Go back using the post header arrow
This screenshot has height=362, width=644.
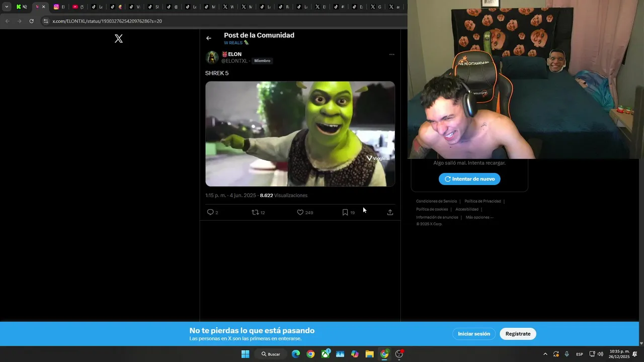(209, 38)
